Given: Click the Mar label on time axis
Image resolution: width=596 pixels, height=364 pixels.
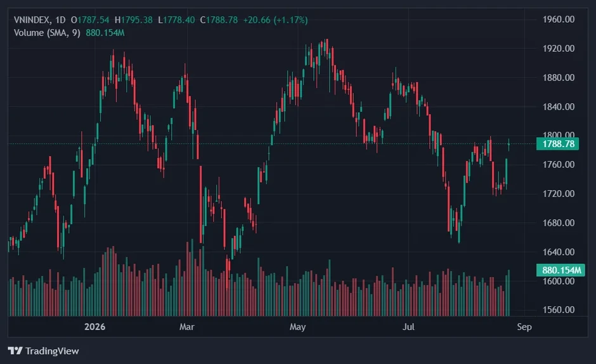Looking at the screenshot, I should click(186, 327).
